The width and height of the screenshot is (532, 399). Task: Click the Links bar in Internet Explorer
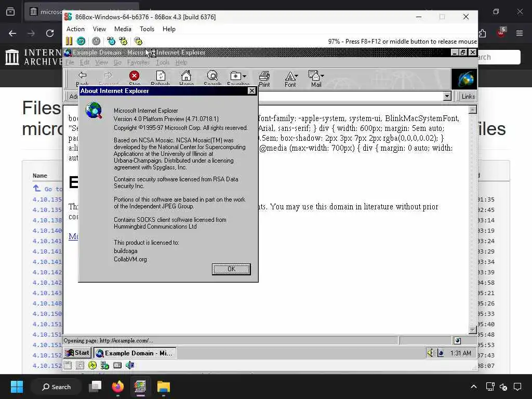(x=468, y=96)
